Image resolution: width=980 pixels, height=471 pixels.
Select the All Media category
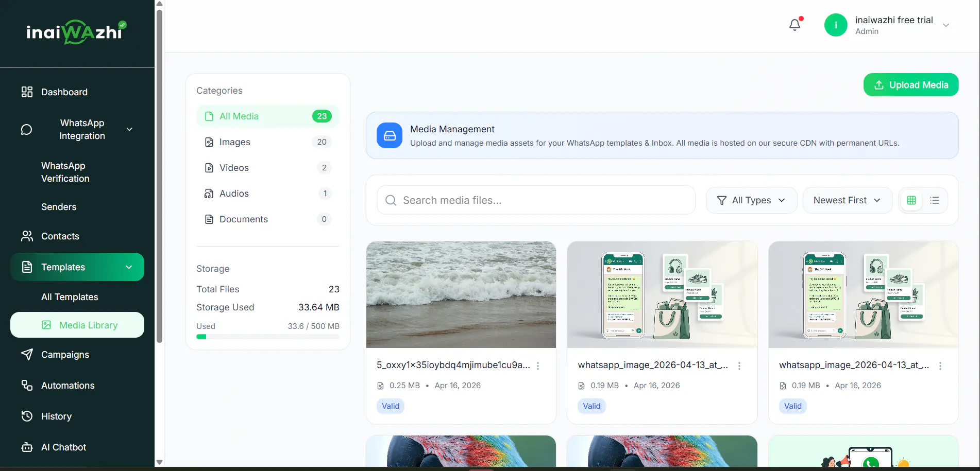(x=268, y=116)
